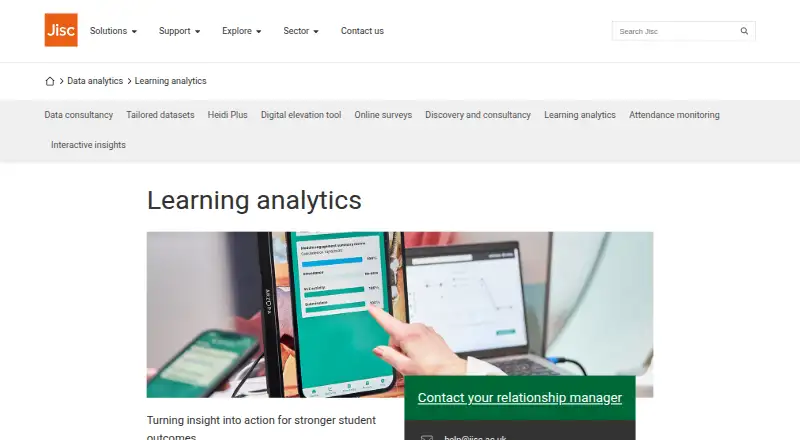Select the Heidi Plus tab
Screen dimensions: 800x440
(228, 115)
